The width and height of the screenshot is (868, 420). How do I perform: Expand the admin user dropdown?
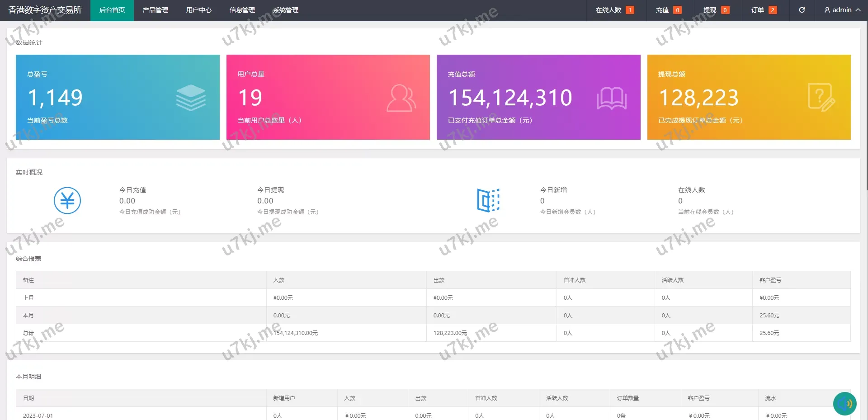pyautogui.click(x=842, y=10)
